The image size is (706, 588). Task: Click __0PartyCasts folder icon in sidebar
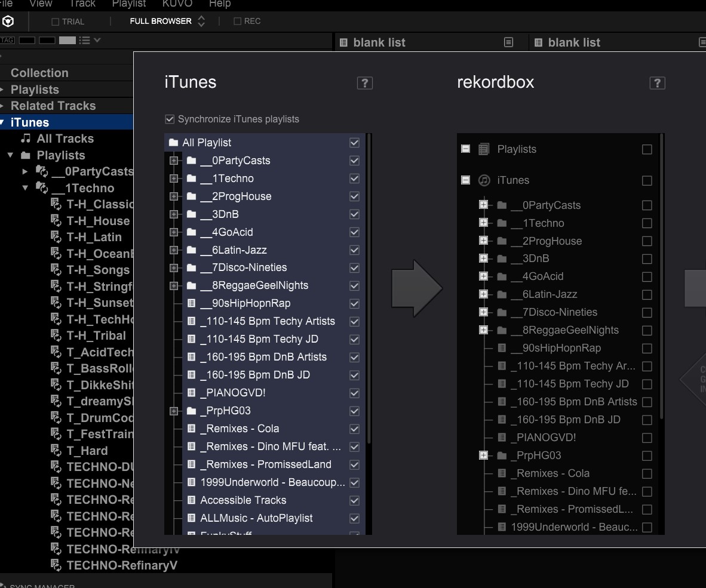42,171
